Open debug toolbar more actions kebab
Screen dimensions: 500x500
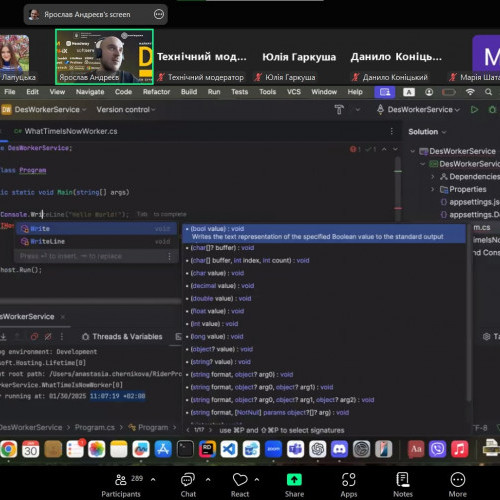(x=62, y=337)
